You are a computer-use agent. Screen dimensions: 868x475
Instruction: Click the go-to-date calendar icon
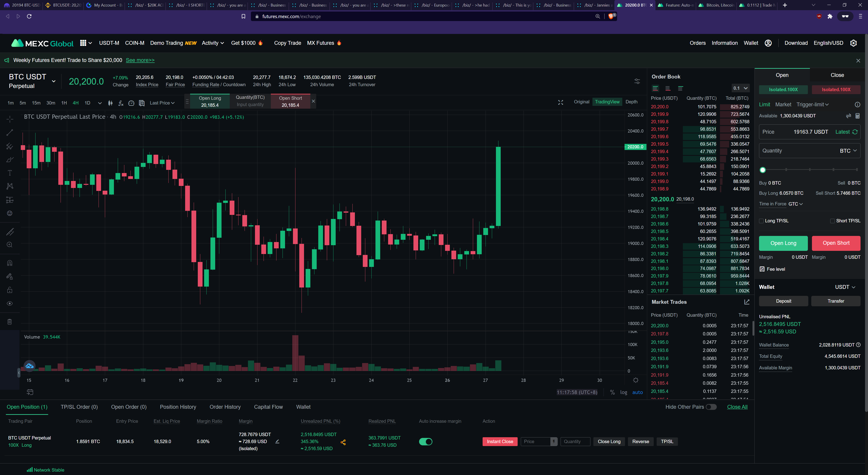[x=30, y=392]
